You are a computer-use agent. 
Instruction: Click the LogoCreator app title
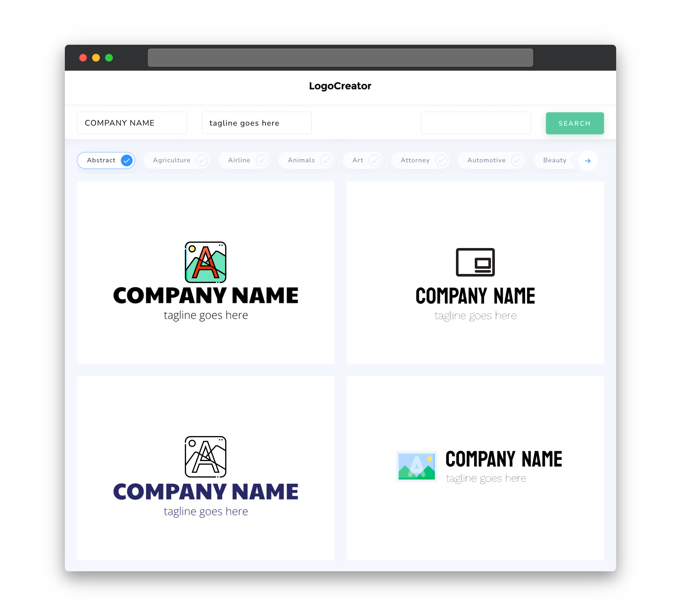click(x=340, y=85)
